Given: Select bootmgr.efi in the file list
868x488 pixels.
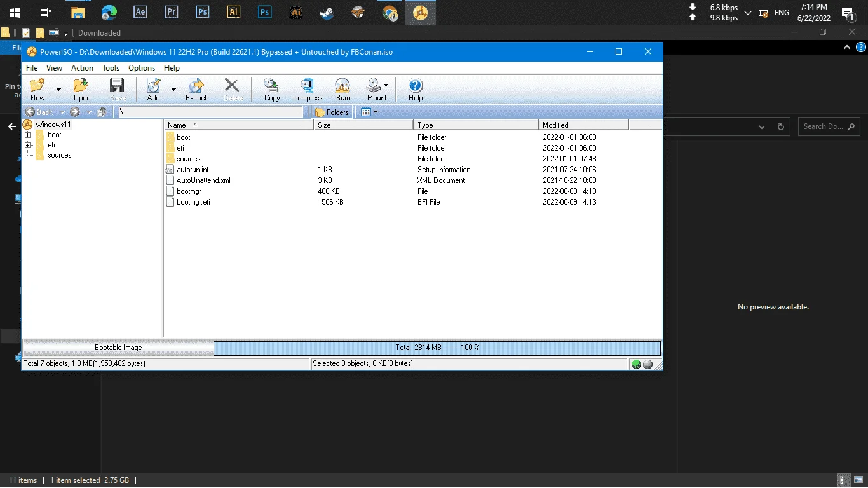Looking at the screenshot, I should click(x=193, y=202).
